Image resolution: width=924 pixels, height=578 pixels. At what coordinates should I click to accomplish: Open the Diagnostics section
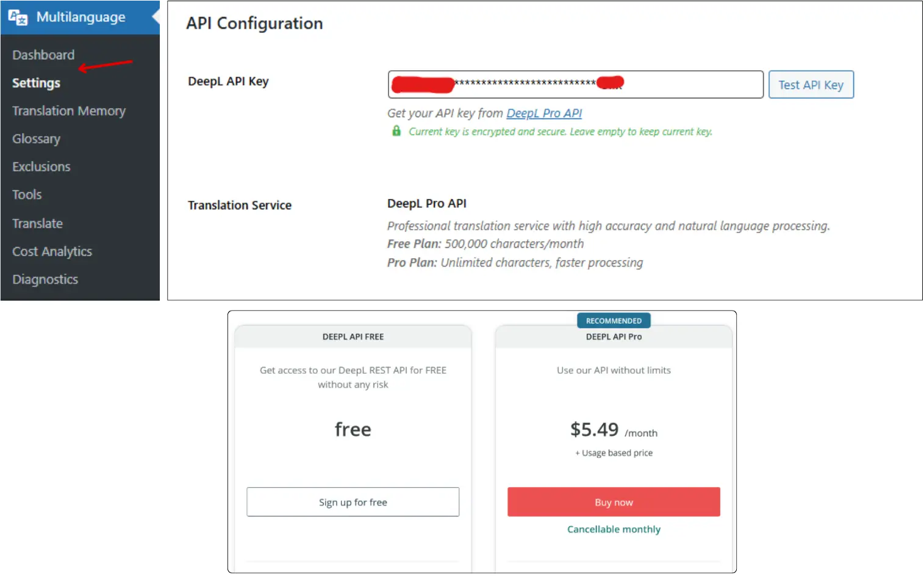coord(45,279)
